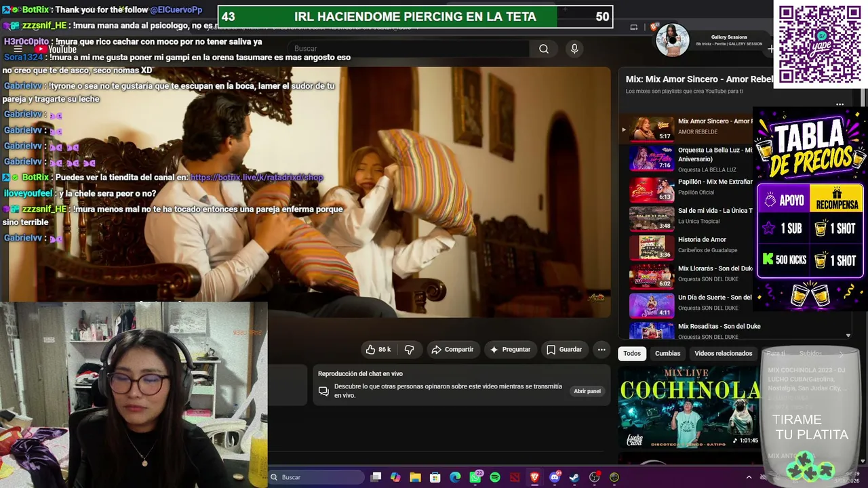
Task: Open Dota 2 from the taskbar
Action: (x=515, y=477)
